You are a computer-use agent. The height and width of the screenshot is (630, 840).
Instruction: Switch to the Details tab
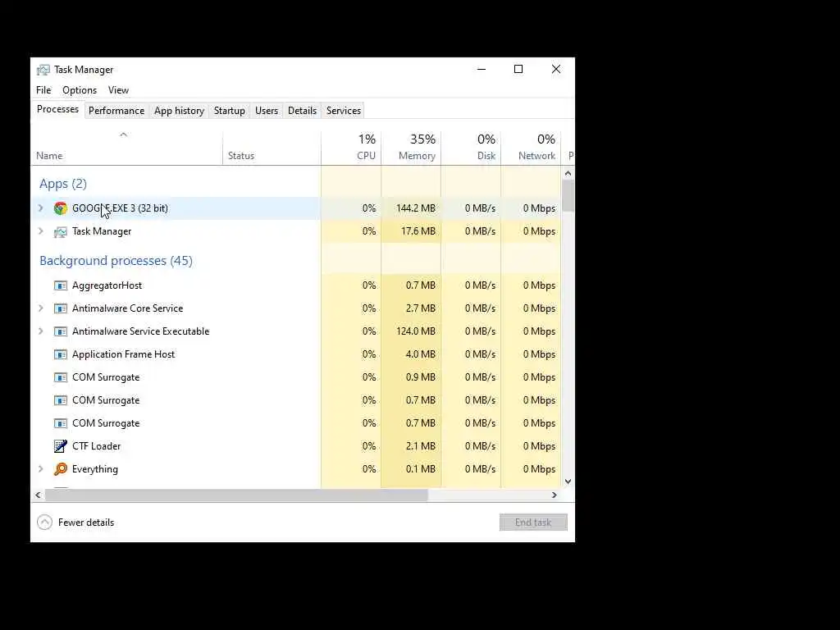point(302,111)
